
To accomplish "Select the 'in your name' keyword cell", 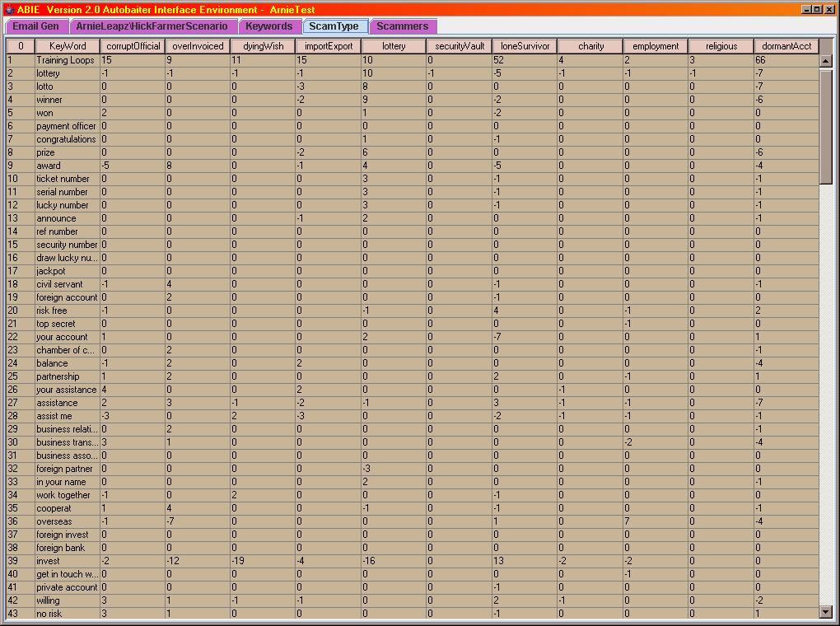I will pos(68,482).
